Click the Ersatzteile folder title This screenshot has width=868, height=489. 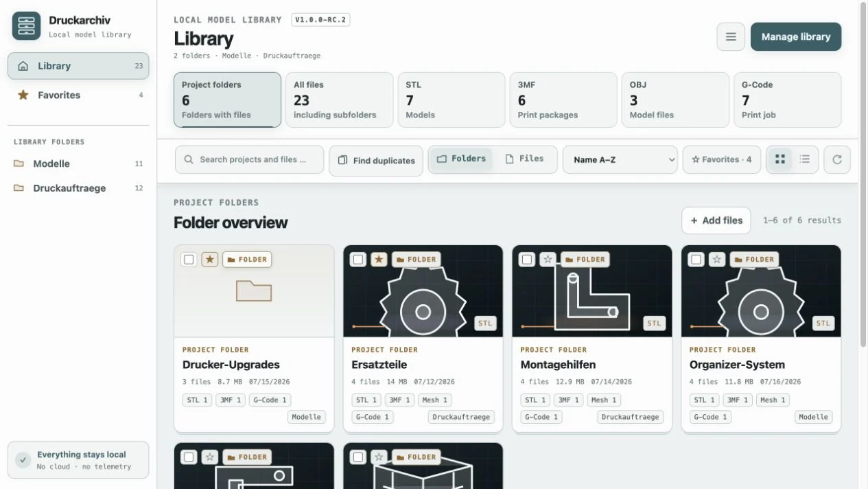379,365
